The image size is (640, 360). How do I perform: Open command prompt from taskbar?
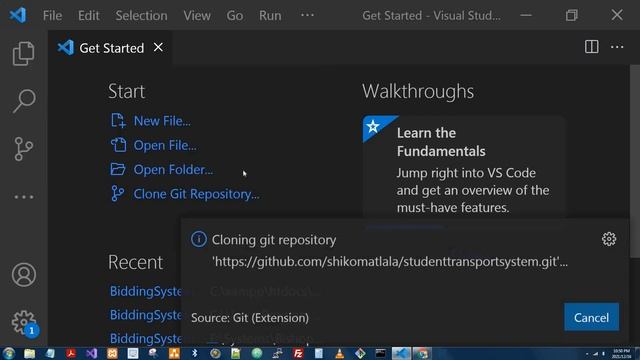[380, 353]
